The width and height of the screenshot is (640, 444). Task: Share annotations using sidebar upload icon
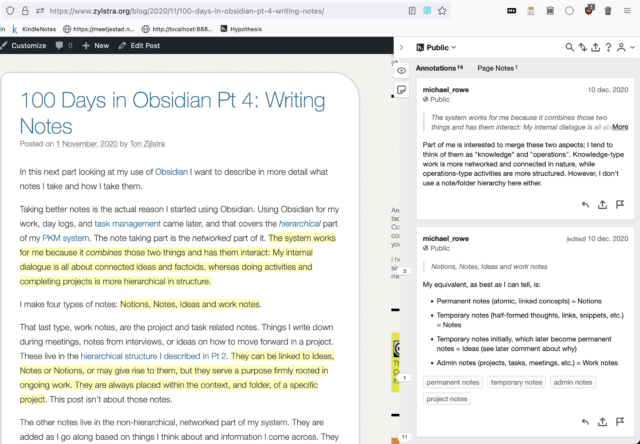click(x=596, y=47)
